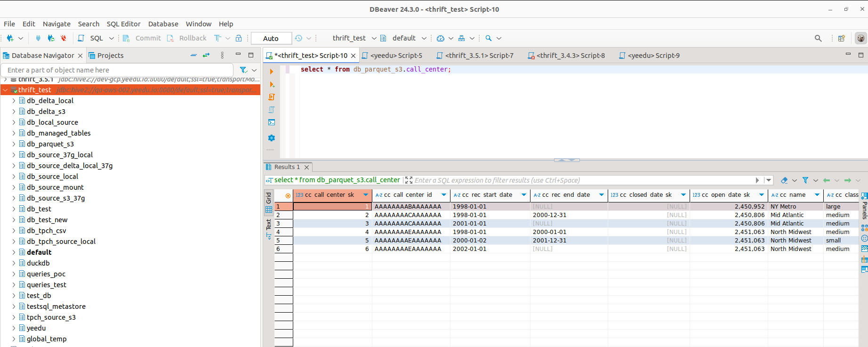Viewport: 868px width, 347px height.
Task: Click the database tools icon
Action: [x=461, y=38]
